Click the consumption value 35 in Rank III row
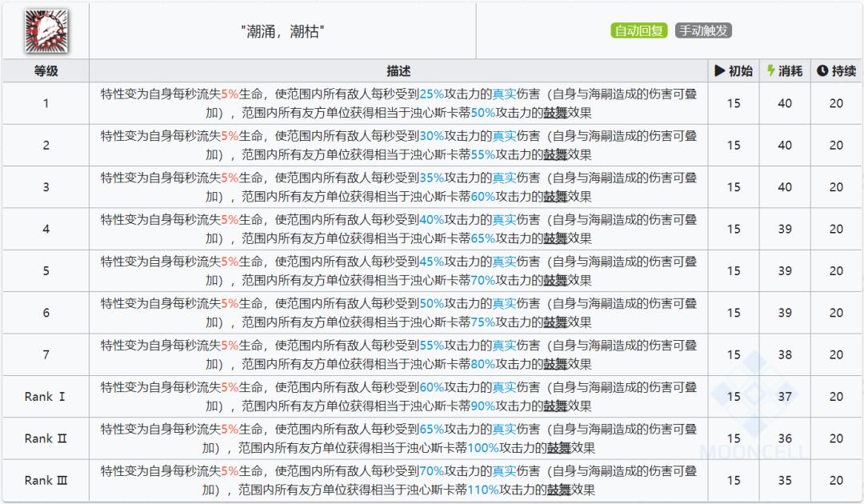This screenshot has height=504, width=864. [785, 480]
